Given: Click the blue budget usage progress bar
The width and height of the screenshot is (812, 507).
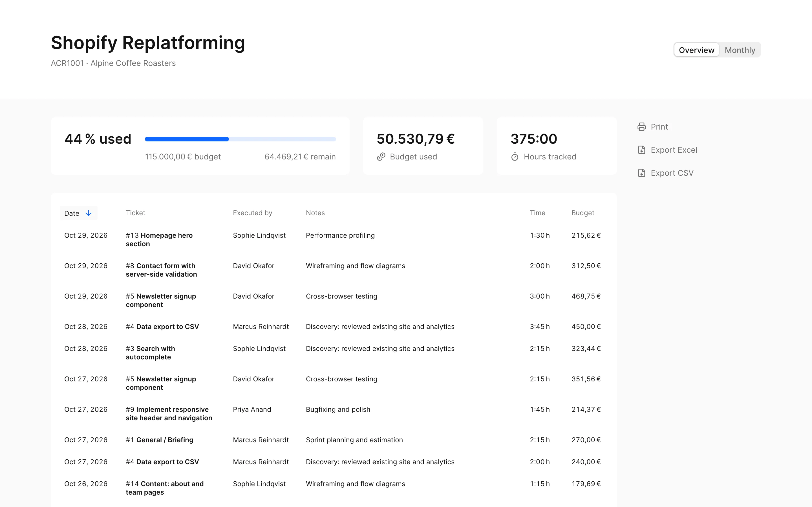Looking at the screenshot, I should (x=240, y=139).
